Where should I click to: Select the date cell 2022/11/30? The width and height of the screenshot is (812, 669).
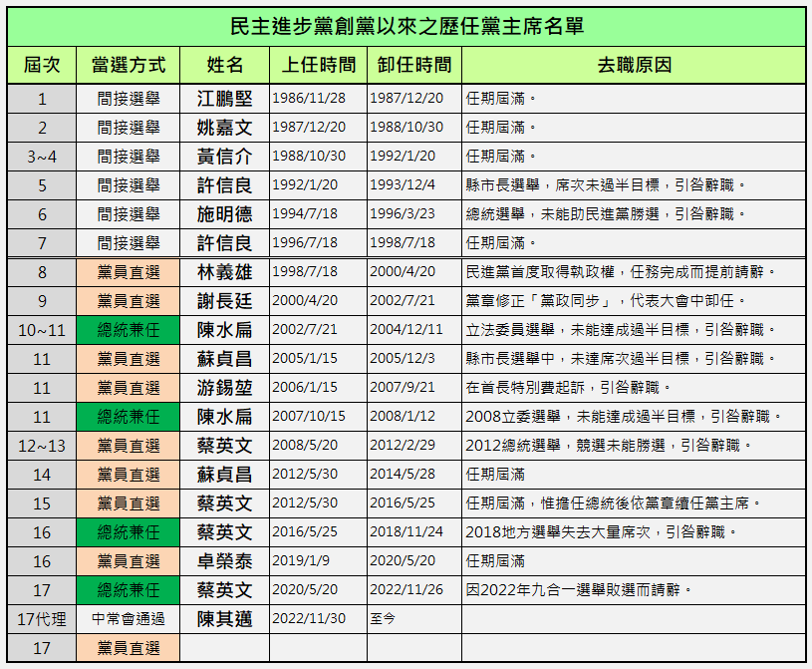point(319,619)
